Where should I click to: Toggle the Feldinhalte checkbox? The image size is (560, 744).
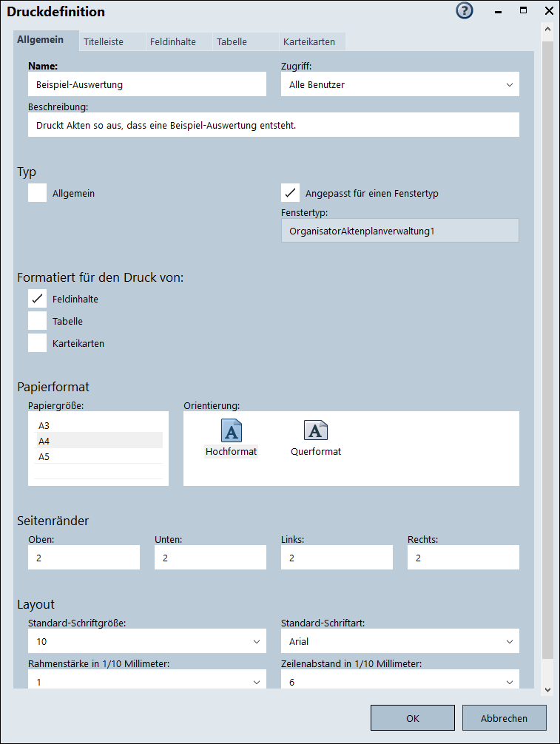[38, 299]
